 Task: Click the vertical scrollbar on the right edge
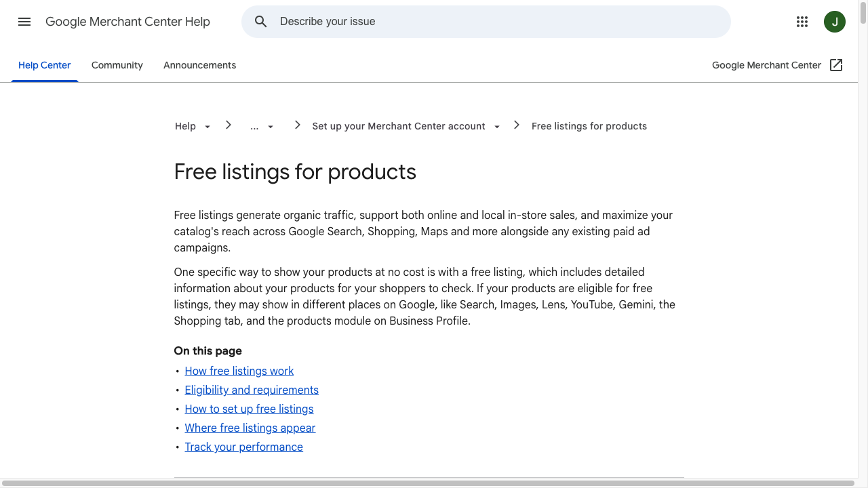(x=863, y=14)
